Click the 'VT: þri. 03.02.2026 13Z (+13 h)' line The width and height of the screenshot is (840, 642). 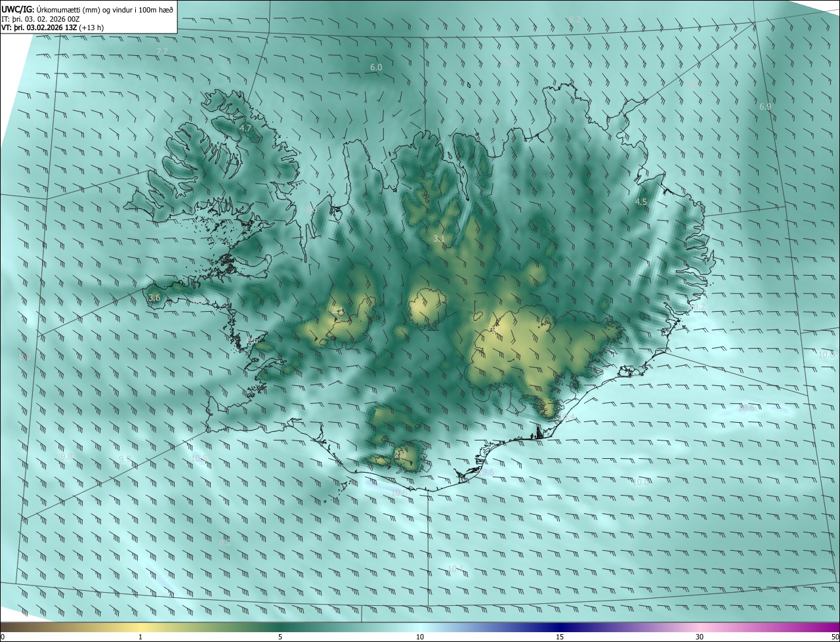(52, 28)
